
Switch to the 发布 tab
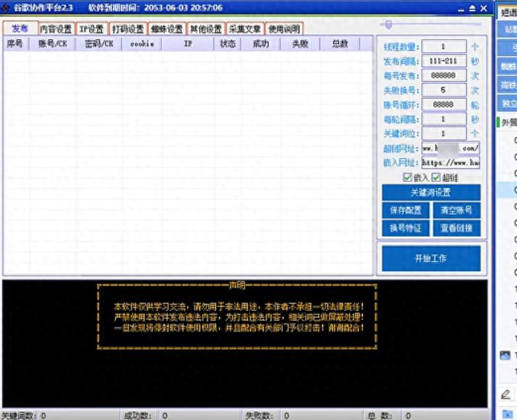20,28
